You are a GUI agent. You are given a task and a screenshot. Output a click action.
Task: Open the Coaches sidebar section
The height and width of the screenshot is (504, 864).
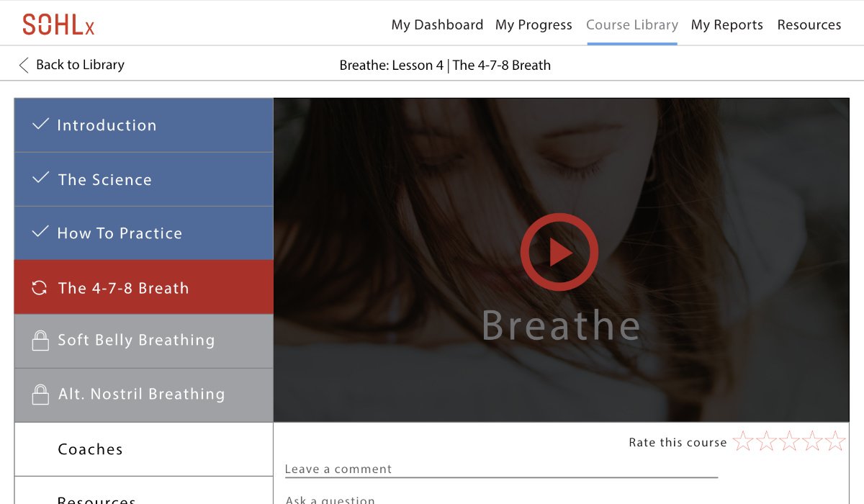[x=144, y=449]
